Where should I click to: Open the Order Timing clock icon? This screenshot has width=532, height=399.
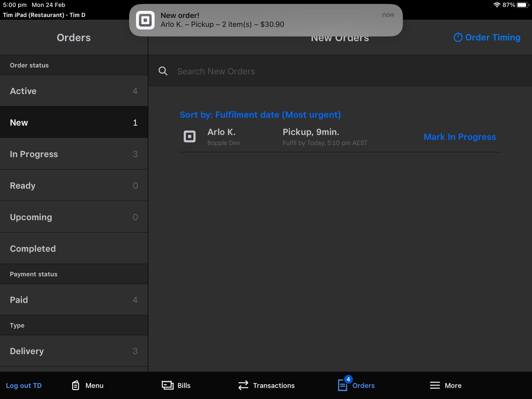pos(458,37)
